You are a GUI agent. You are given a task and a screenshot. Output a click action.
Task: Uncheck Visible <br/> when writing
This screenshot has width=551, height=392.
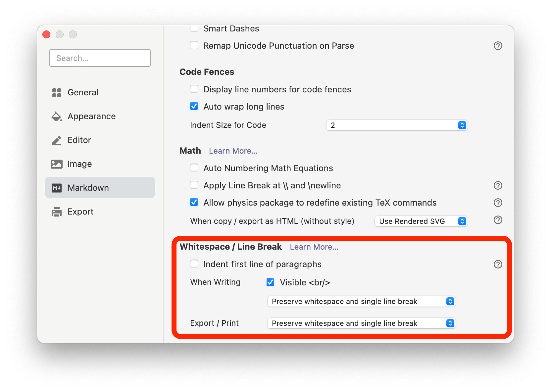point(271,282)
